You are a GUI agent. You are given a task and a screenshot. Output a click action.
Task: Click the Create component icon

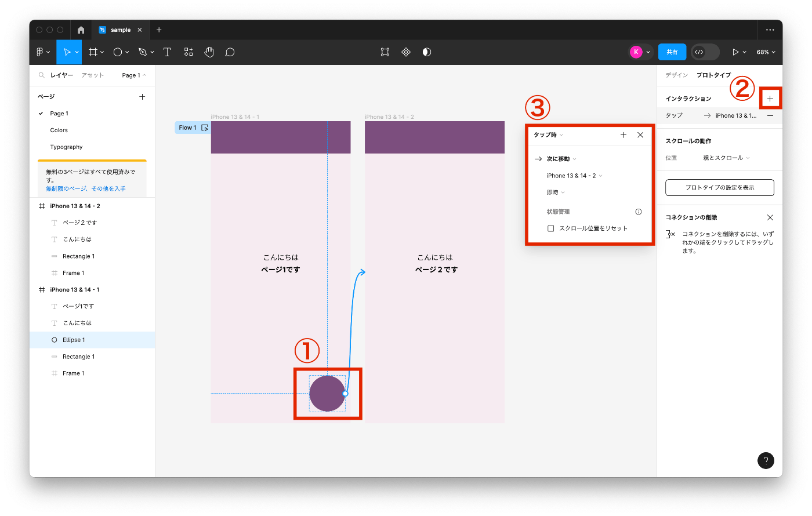[406, 52]
